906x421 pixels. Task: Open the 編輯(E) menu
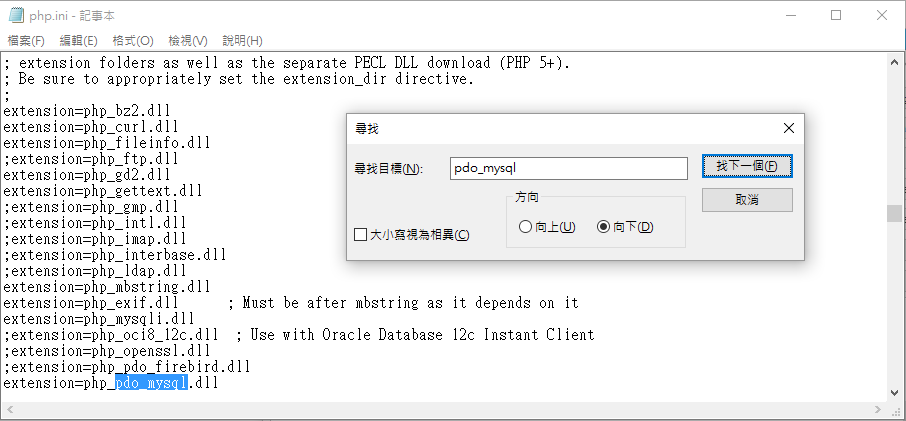pyautogui.click(x=79, y=40)
